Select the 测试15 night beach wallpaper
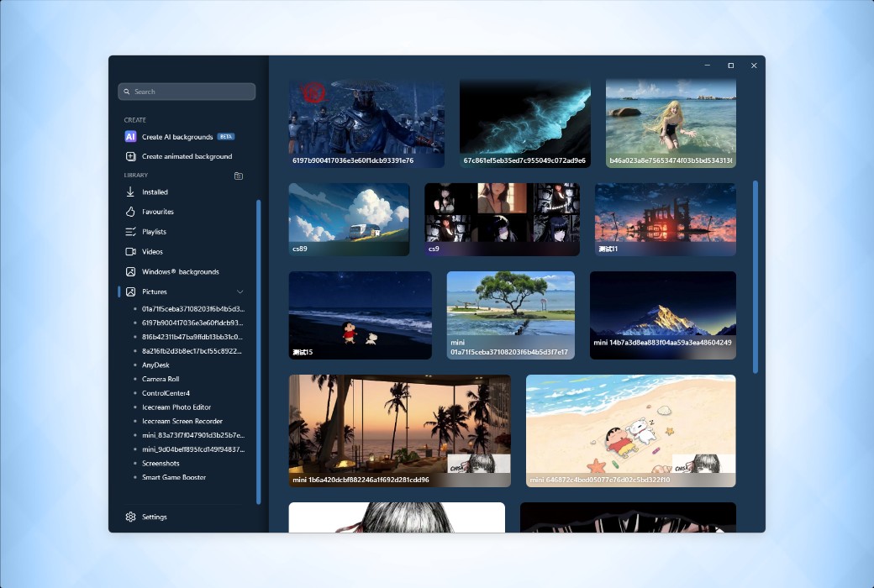Screen dimensions: 874x588 (x=360, y=316)
